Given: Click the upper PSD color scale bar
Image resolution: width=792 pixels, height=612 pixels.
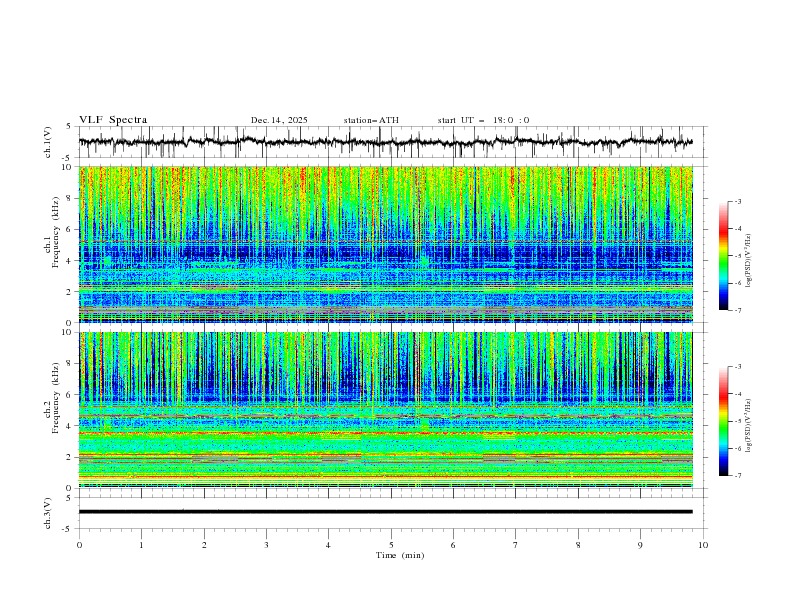Looking at the screenshot, I should point(723,256).
